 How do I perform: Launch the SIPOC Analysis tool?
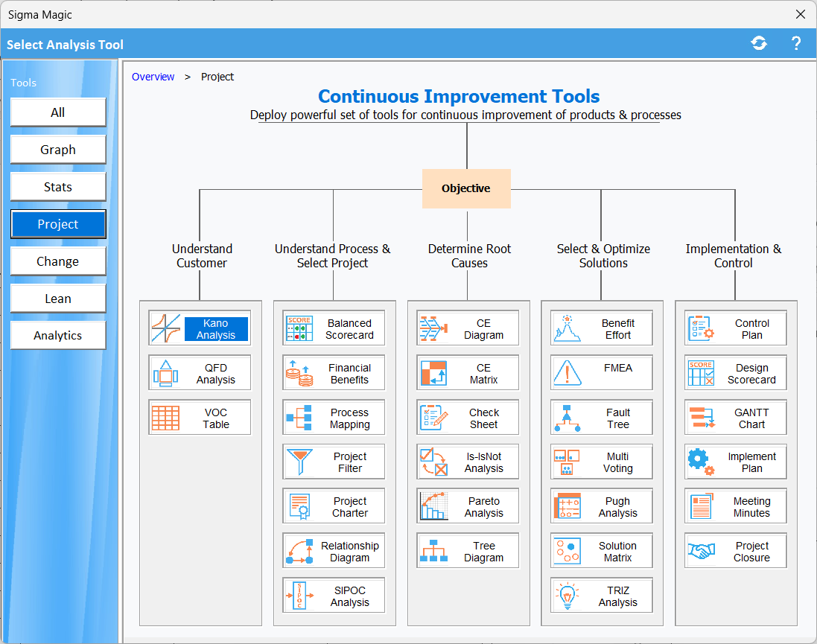pos(334,596)
